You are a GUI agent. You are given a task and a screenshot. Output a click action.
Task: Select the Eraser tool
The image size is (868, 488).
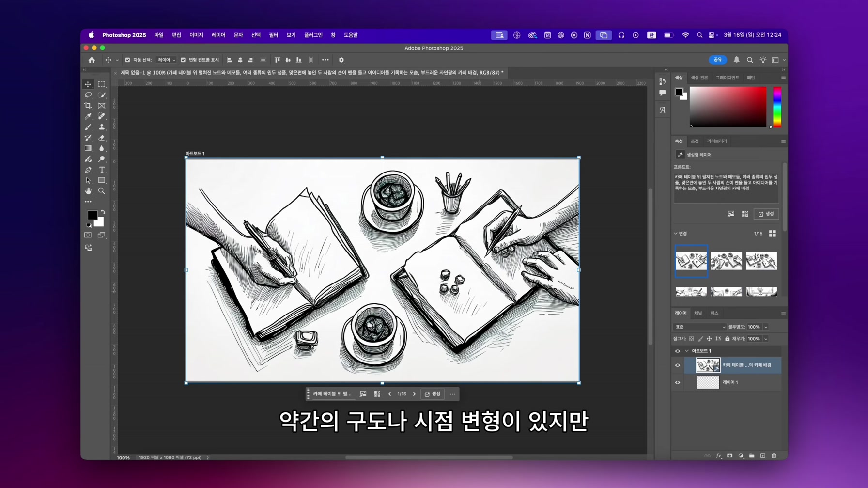(x=102, y=138)
